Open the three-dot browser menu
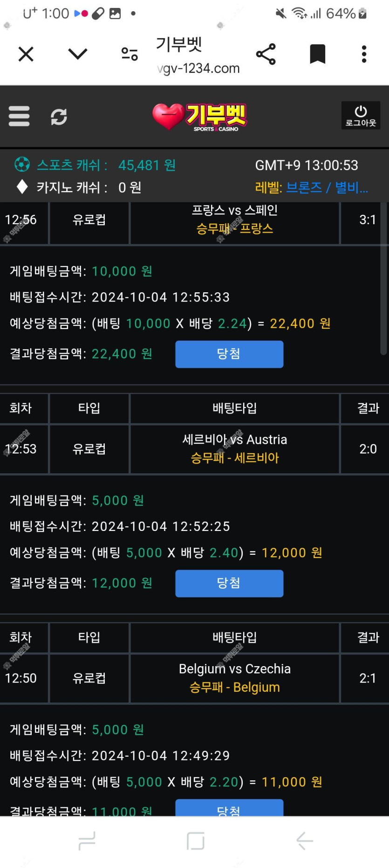 [364, 54]
